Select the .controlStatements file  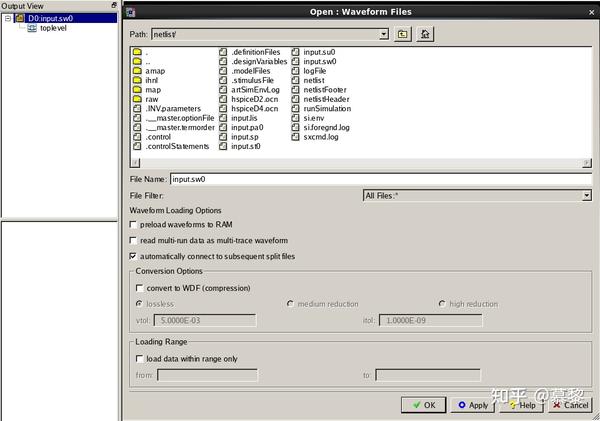177,146
